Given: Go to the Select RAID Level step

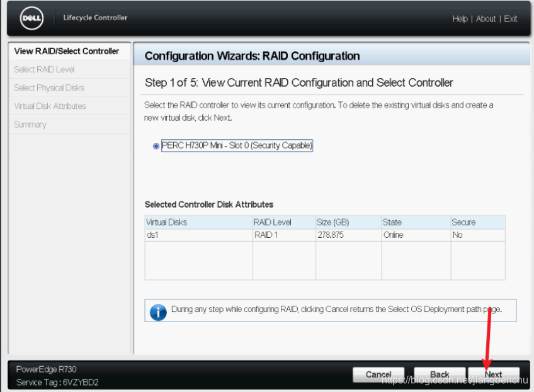Looking at the screenshot, I should click(x=69, y=69).
